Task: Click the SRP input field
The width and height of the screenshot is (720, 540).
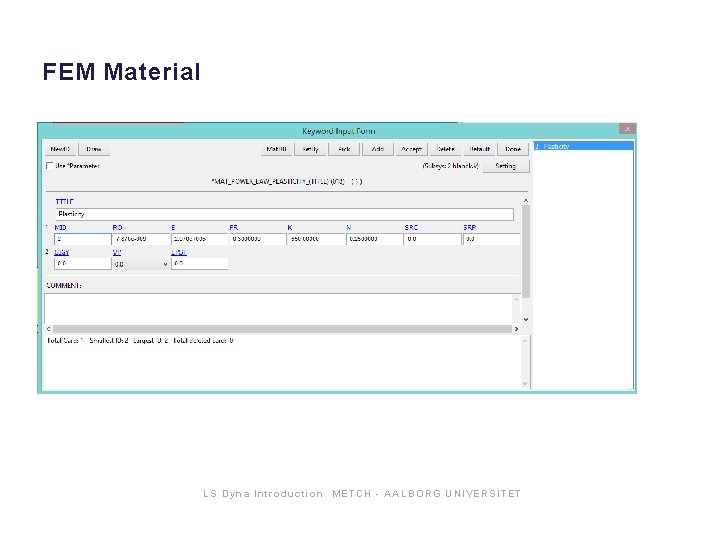Action: [491, 239]
